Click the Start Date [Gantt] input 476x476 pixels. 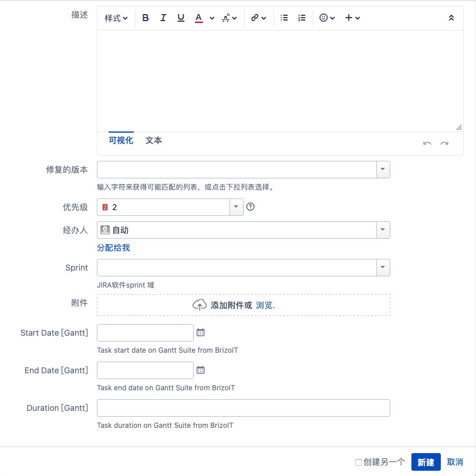point(145,333)
